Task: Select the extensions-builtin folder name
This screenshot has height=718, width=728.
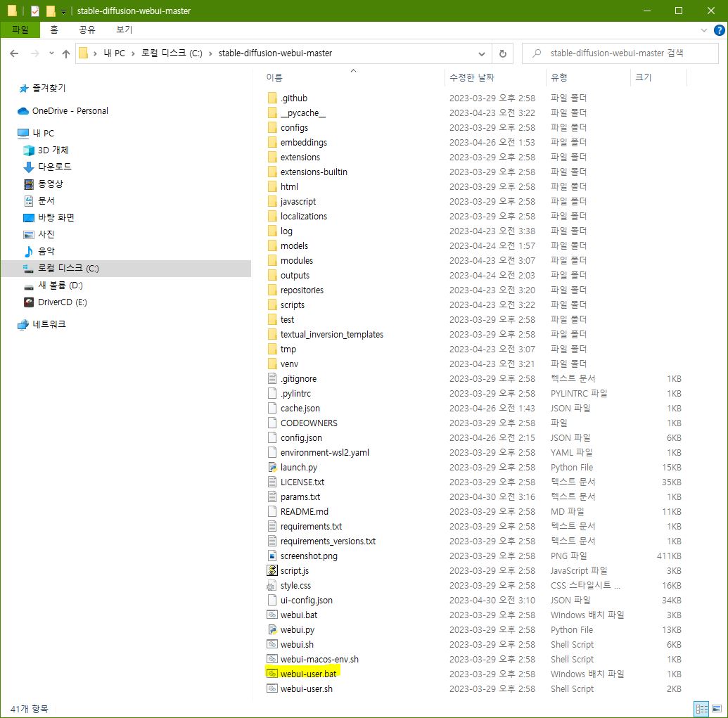Action: [314, 172]
